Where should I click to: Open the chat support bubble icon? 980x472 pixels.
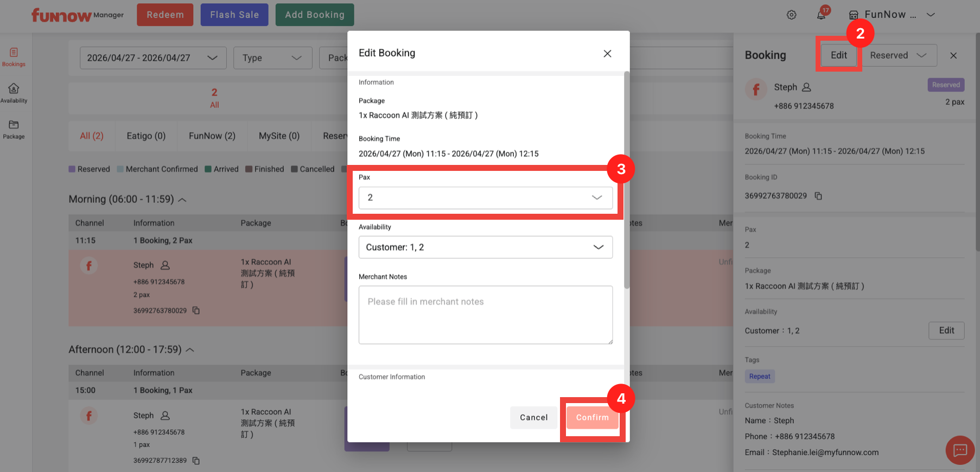pyautogui.click(x=959, y=450)
